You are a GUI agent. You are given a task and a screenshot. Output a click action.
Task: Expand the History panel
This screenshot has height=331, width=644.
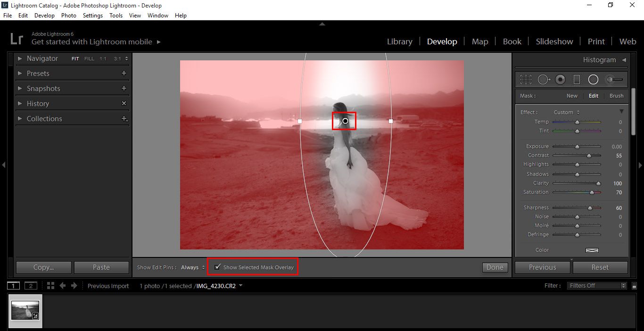(x=20, y=104)
